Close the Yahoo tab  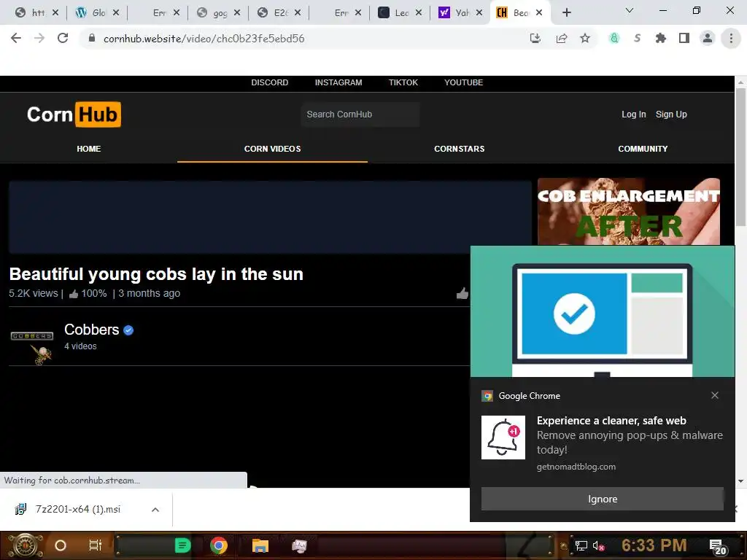point(479,12)
